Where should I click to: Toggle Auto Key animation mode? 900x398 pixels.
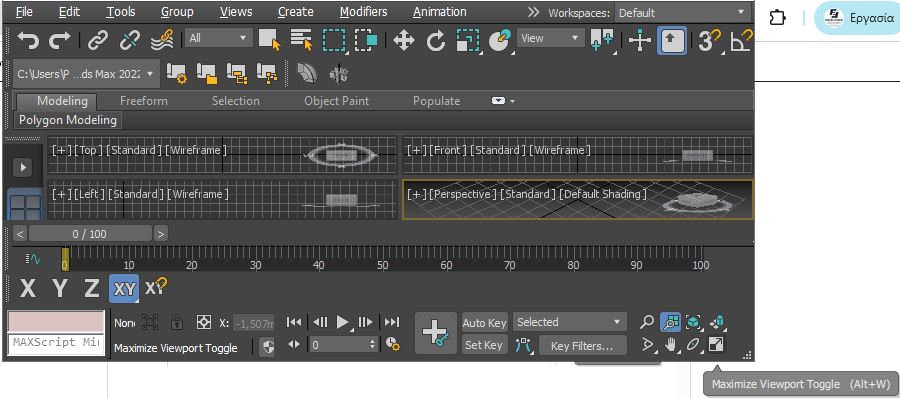485,323
